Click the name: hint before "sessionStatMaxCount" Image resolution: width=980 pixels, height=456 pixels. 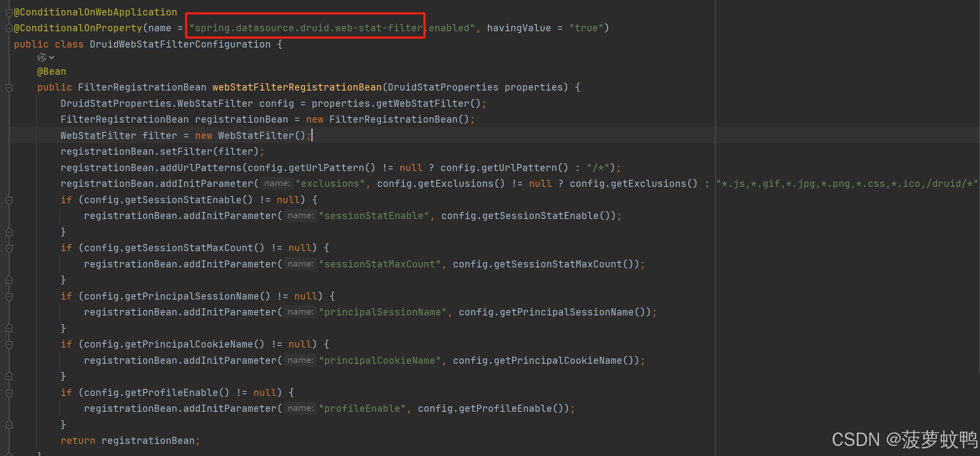coord(300,264)
